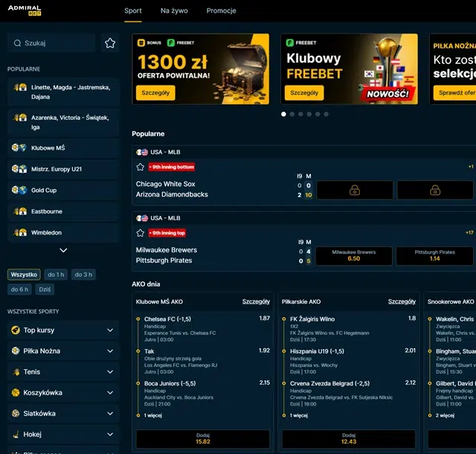Click the Top kursy rocket icon

point(16,330)
